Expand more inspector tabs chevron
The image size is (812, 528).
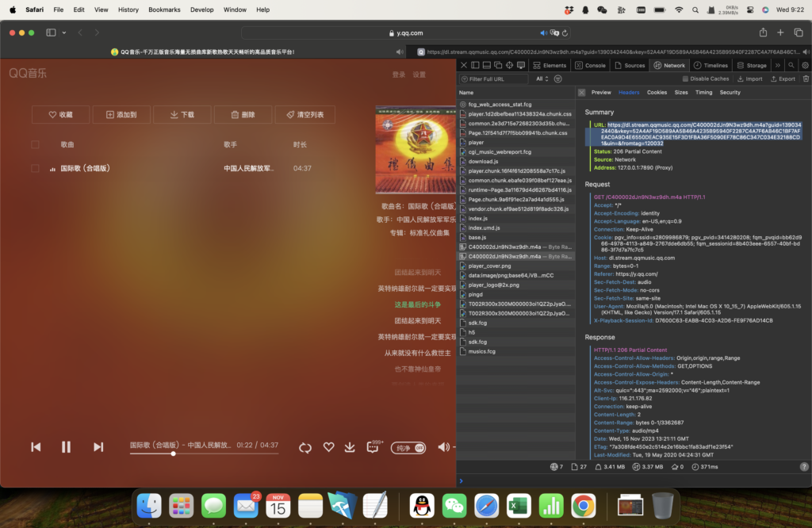[x=777, y=65]
